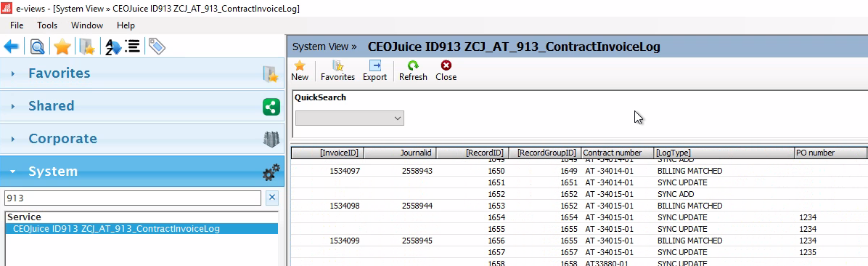Click SYNC UPDATE in record 1651 row
This screenshot has width=868, height=266.
click(682, 182)
